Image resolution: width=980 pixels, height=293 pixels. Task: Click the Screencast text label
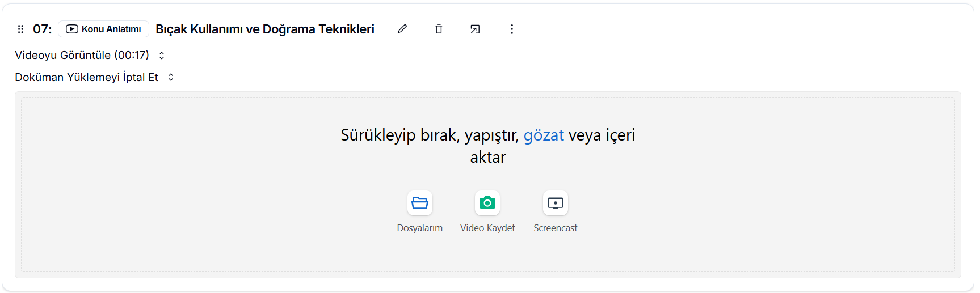[555, 228]
